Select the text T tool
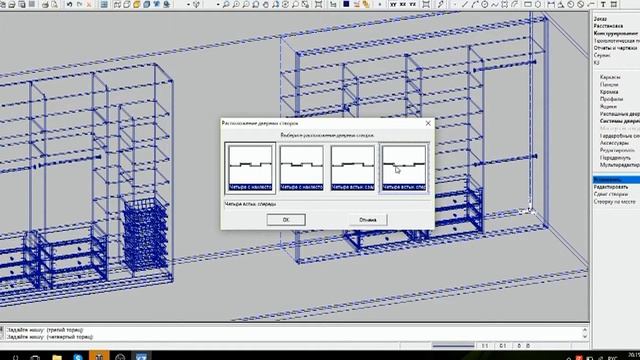This screenshot has width=640, height=360. 603,4
